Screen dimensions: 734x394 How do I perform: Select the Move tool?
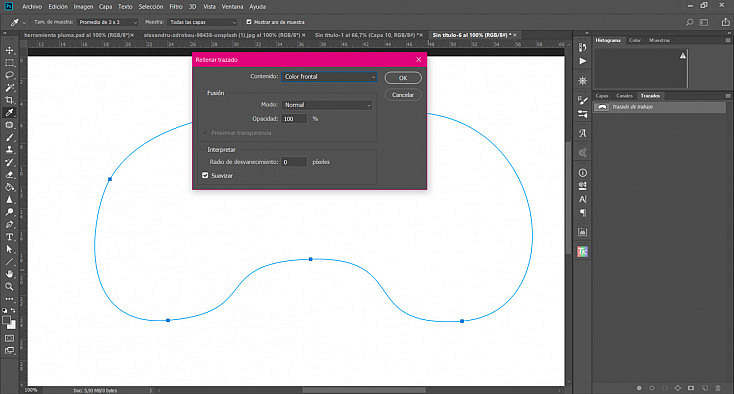click(x=9, y=50)
